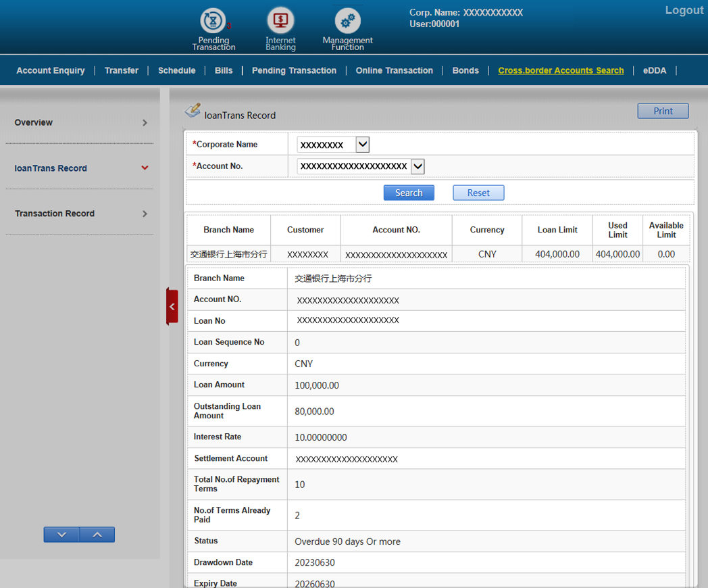708x588 pixels.
Task: Click the Account NO. column header
Action: [396, 230]
